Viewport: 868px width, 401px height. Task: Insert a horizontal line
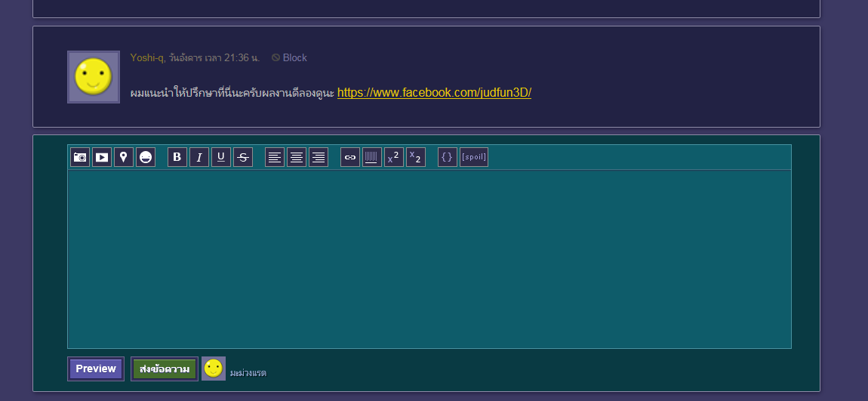pyautogui.click(x=372, y=157)
